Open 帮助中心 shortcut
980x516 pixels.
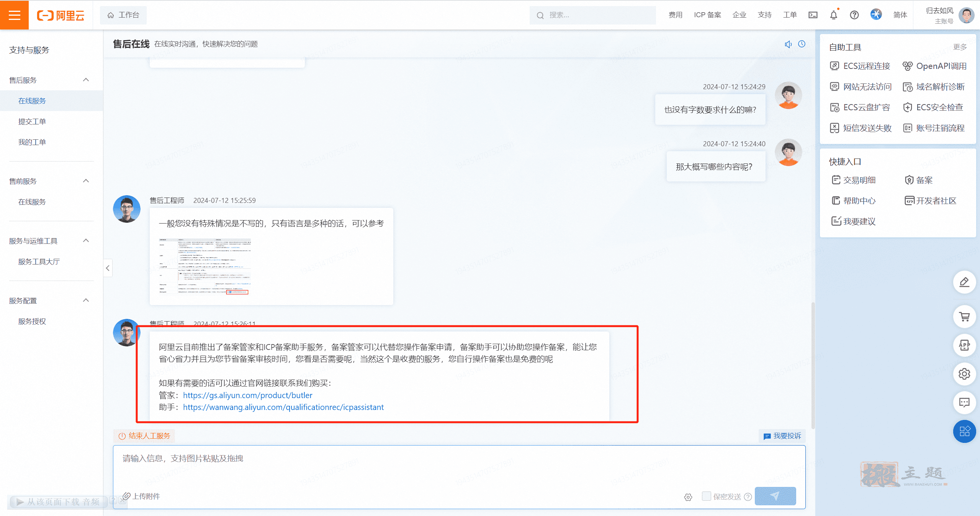coord(854,201)
